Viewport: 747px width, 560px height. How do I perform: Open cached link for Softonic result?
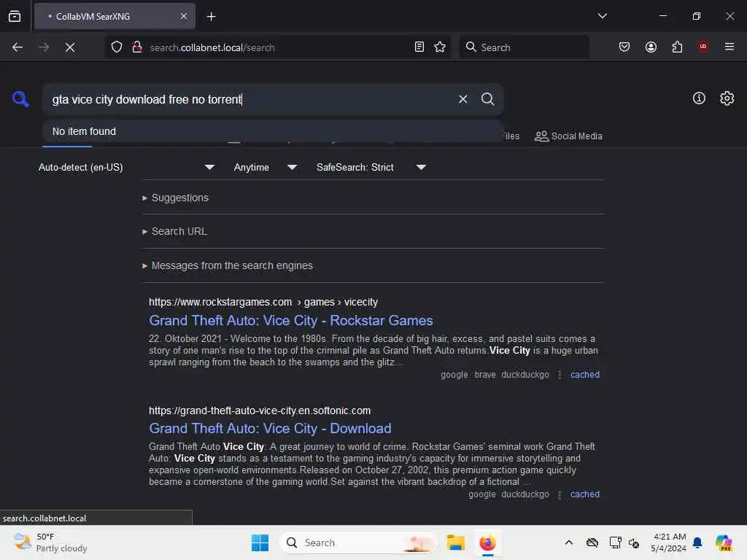(585, 494)
